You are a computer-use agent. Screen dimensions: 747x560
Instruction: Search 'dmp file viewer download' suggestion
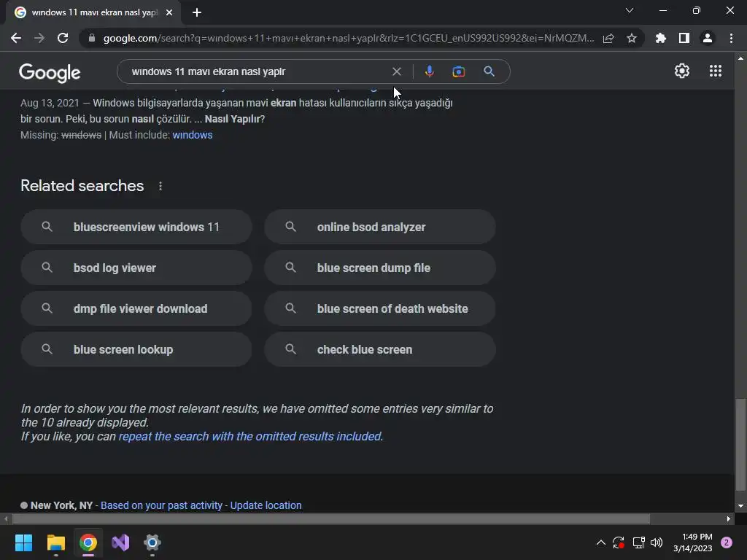tap(136, 308)
